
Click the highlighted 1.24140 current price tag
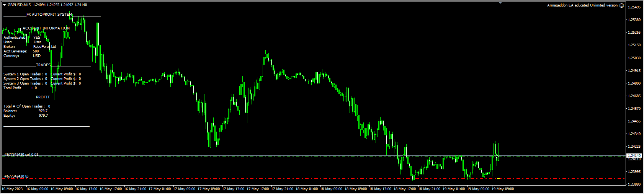(x=634, y=156)
